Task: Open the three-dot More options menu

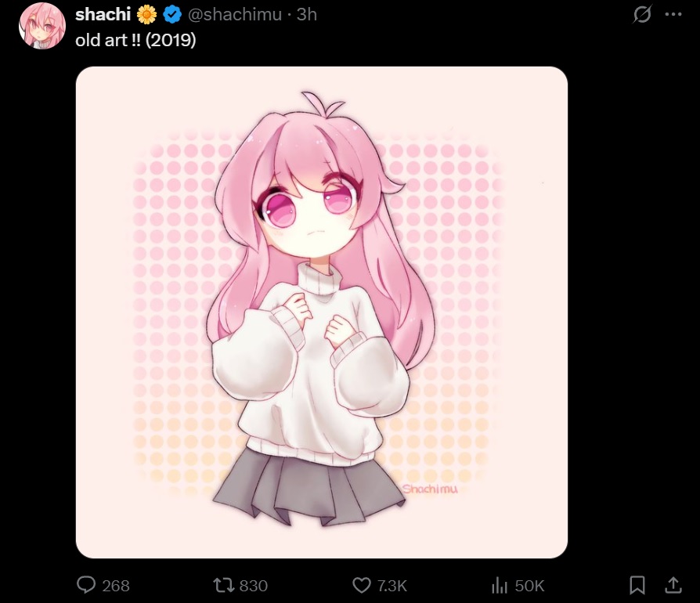Action: tap(673, 14)
